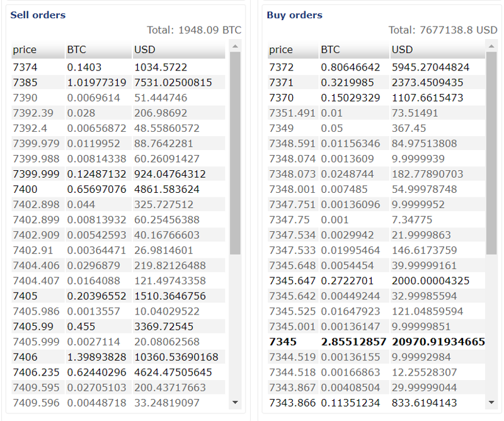Click the Sell orders scrollbar thumb
Image resolution: width=504 pixels, height=421 pixels.
235,151
